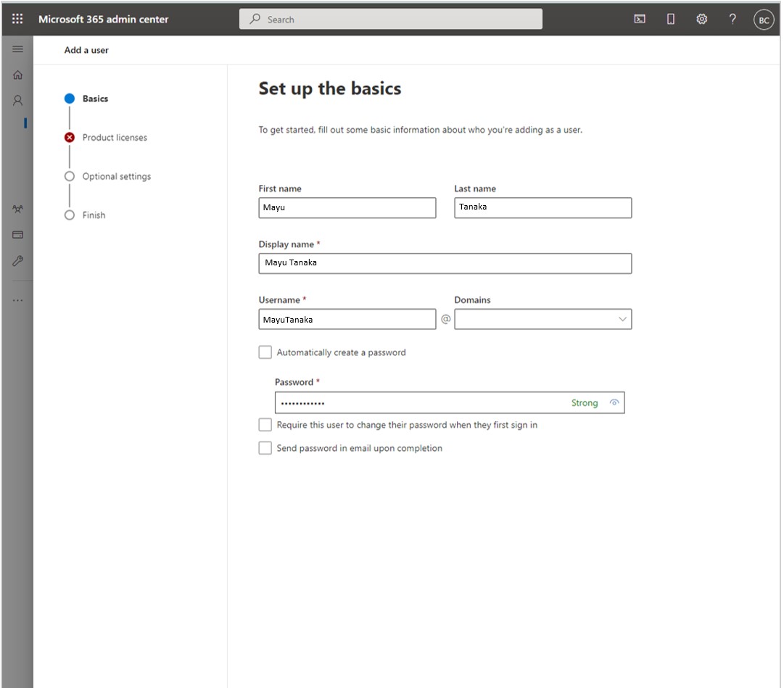
Task: Open Billing card icon in sidebar
Action: coord(18,235)
